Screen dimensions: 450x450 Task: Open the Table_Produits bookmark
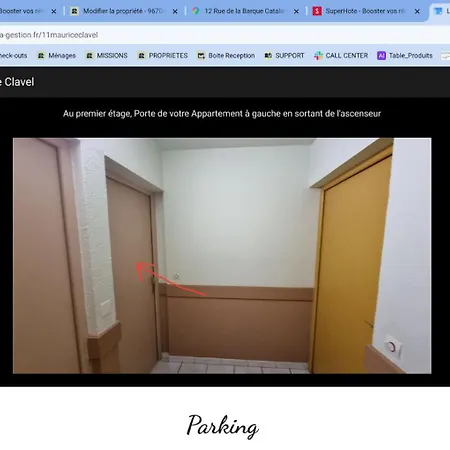coord(405,56)
